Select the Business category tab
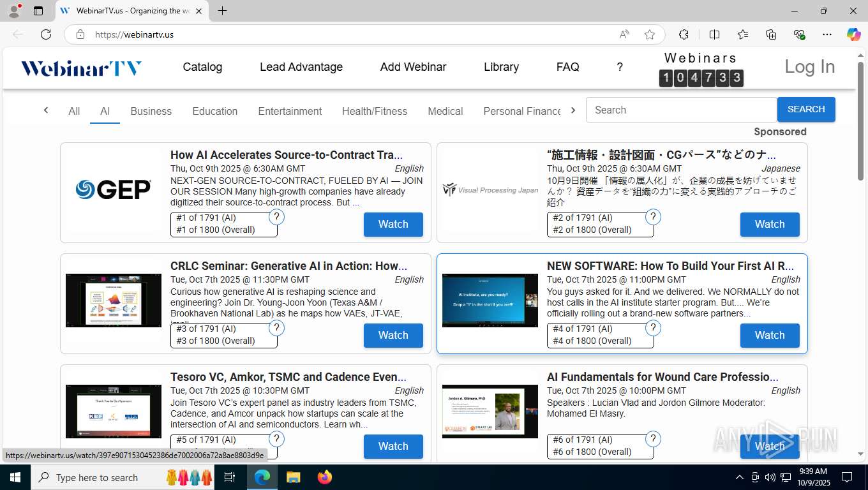Viewport: 868px width, 490px height. 151,111
